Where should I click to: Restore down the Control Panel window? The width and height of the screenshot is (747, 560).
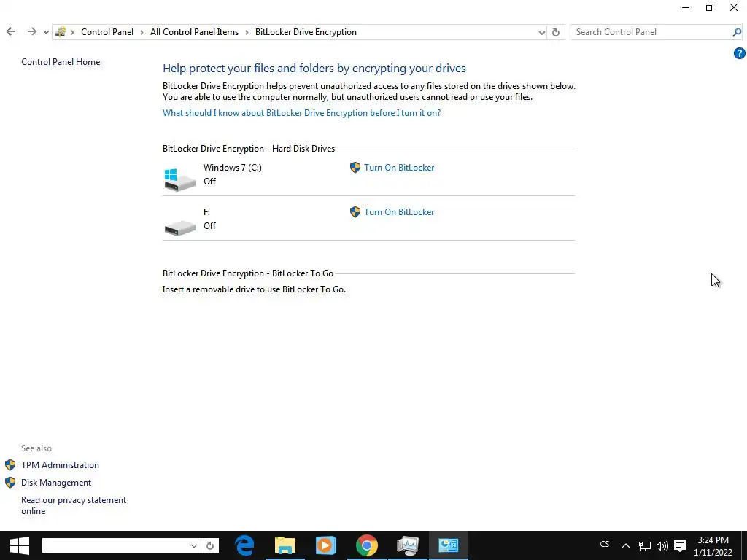(x=710, y=7)
